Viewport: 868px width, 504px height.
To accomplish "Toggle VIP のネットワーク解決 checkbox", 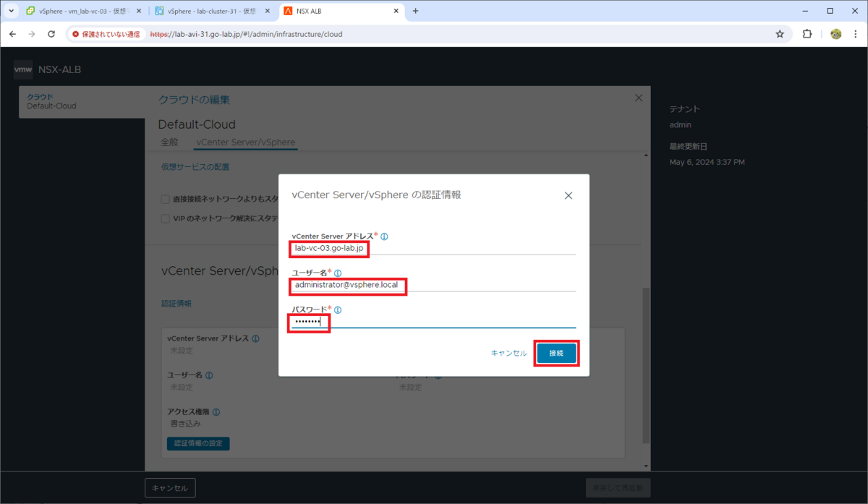I will coord(166,218).
